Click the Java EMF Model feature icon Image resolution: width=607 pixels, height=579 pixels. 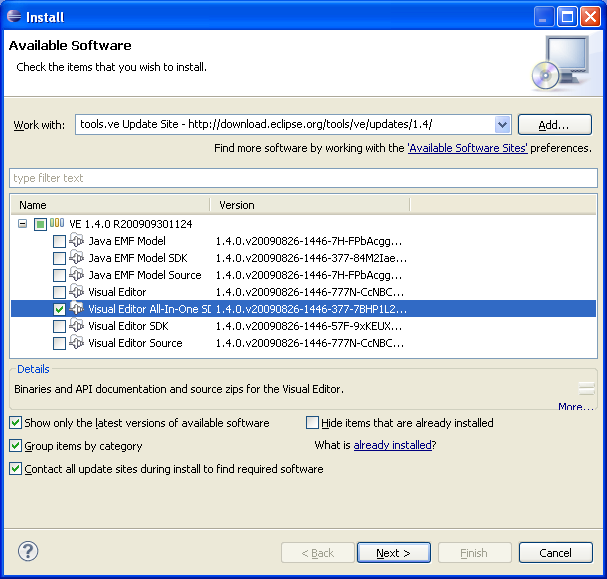click(76, 241)
